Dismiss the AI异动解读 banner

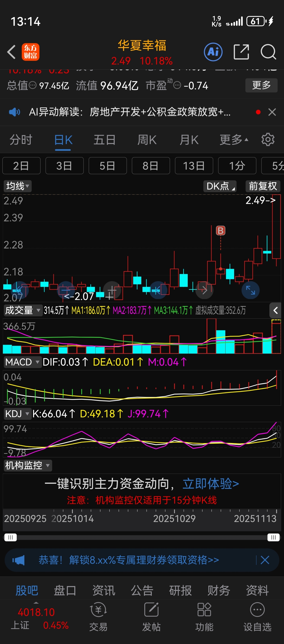pyautogui.click(x=272, y=112)
